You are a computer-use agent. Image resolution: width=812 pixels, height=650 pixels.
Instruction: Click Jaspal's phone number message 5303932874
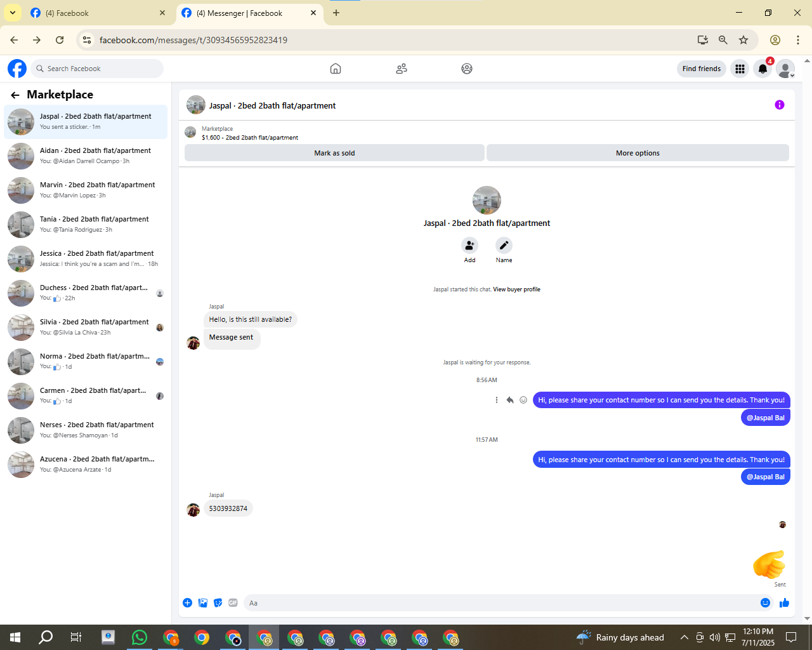(x=228, y=508)
